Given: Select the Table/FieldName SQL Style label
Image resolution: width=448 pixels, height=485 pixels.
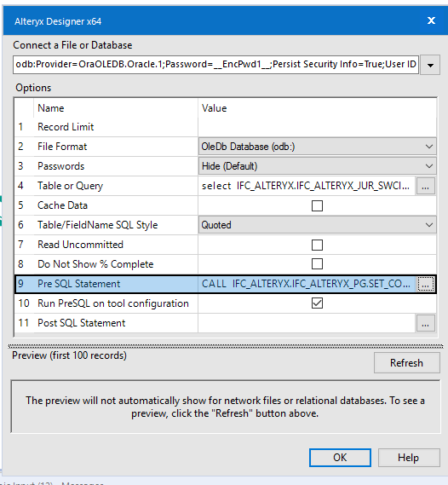Looking at the screenshot, I should 98,225.
